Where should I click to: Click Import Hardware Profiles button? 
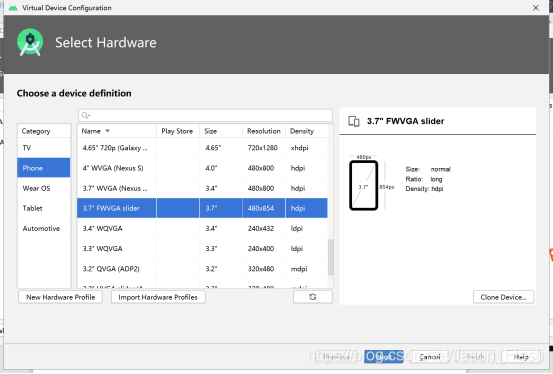158,297
